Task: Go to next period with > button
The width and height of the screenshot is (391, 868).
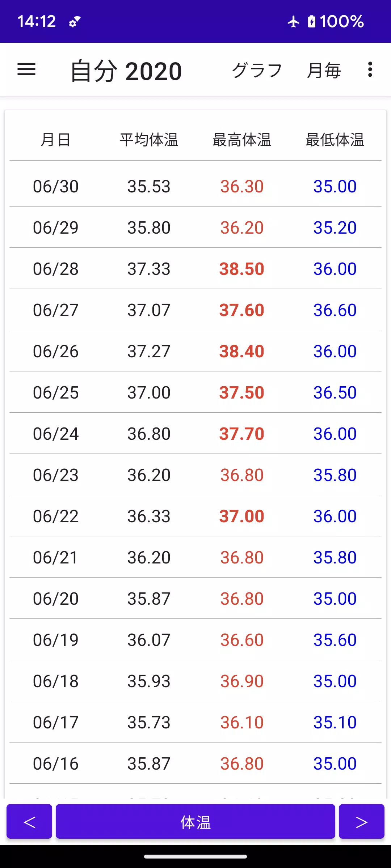Action: (x=362, y=821)
